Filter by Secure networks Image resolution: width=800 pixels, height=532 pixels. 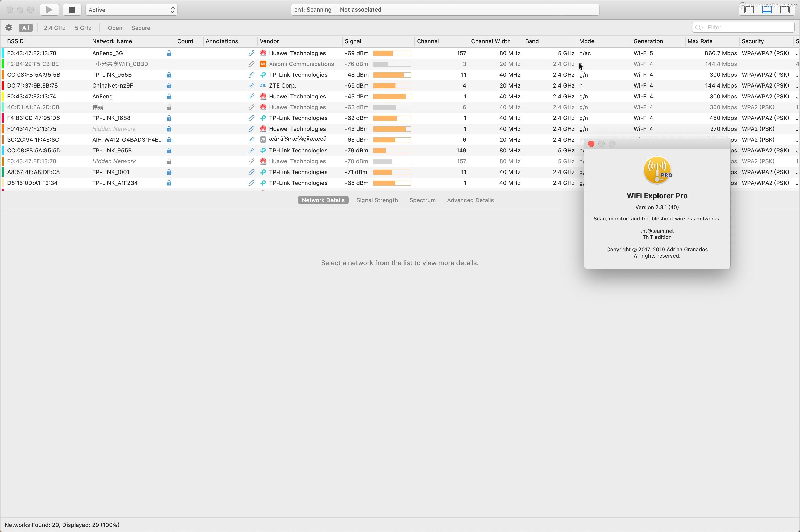coord(140,28)
